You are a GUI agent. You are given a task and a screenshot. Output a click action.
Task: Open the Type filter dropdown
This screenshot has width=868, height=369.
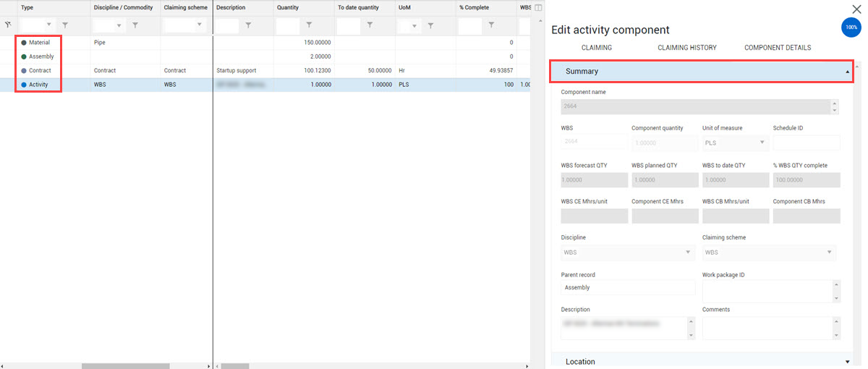tap(48, 25)
